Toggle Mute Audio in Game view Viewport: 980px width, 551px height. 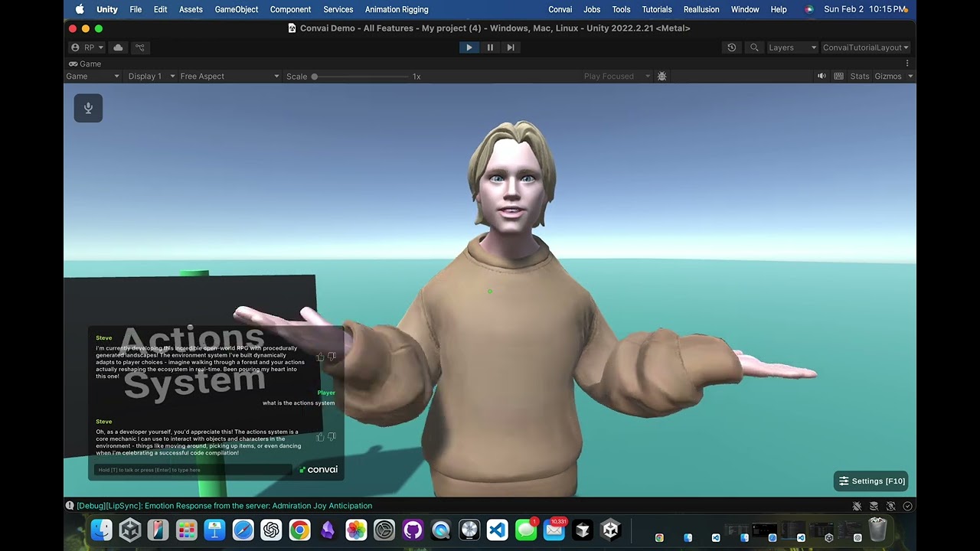coord(822,77)
